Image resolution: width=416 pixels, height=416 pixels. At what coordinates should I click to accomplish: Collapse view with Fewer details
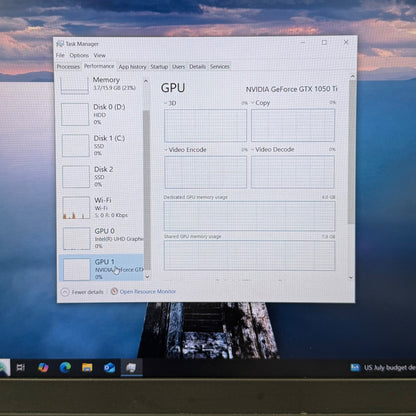[82, 292]
